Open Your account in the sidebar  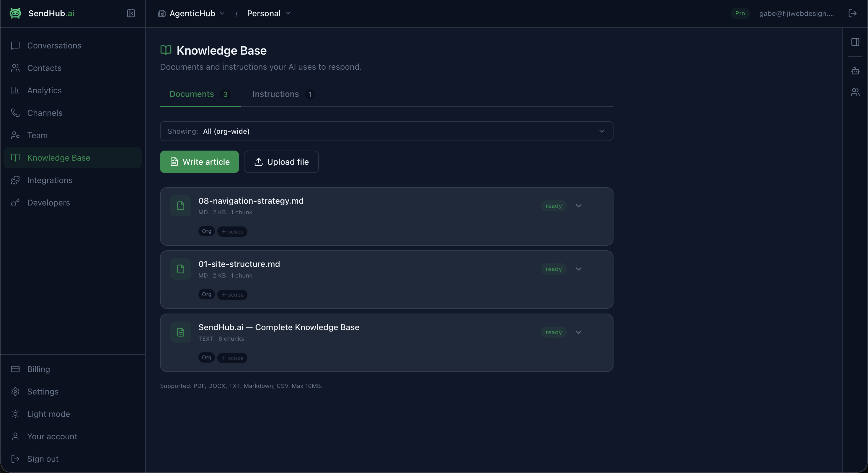73,436
